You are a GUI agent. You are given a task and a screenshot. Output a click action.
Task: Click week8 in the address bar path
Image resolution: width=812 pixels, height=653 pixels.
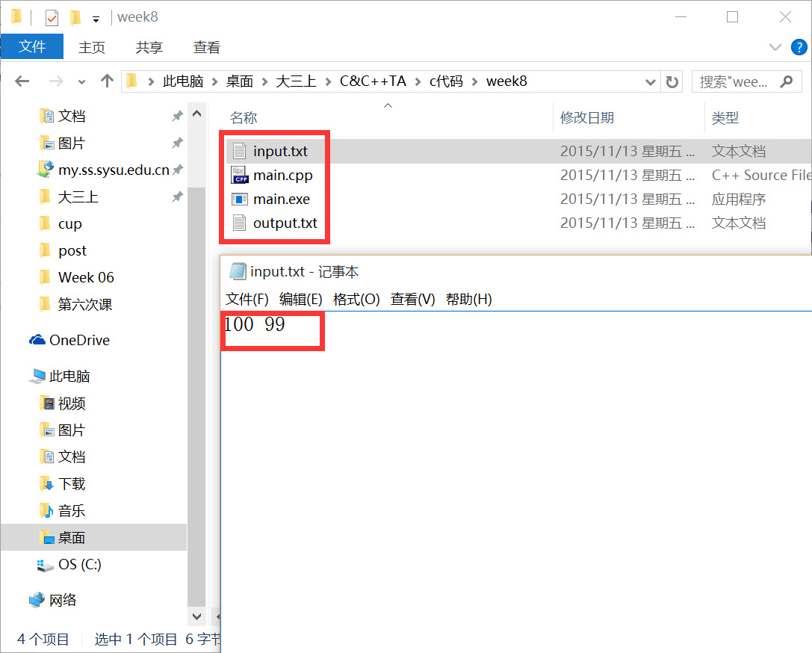coord(506,81)
